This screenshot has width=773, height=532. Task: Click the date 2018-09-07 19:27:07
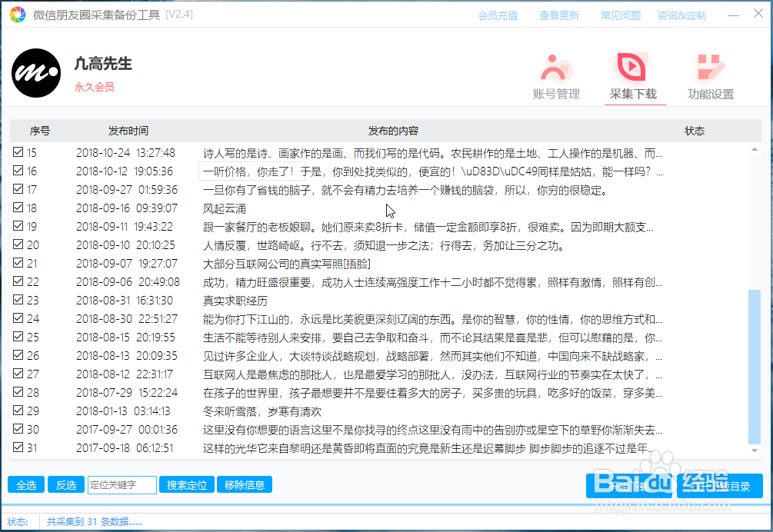pos(127,264)
